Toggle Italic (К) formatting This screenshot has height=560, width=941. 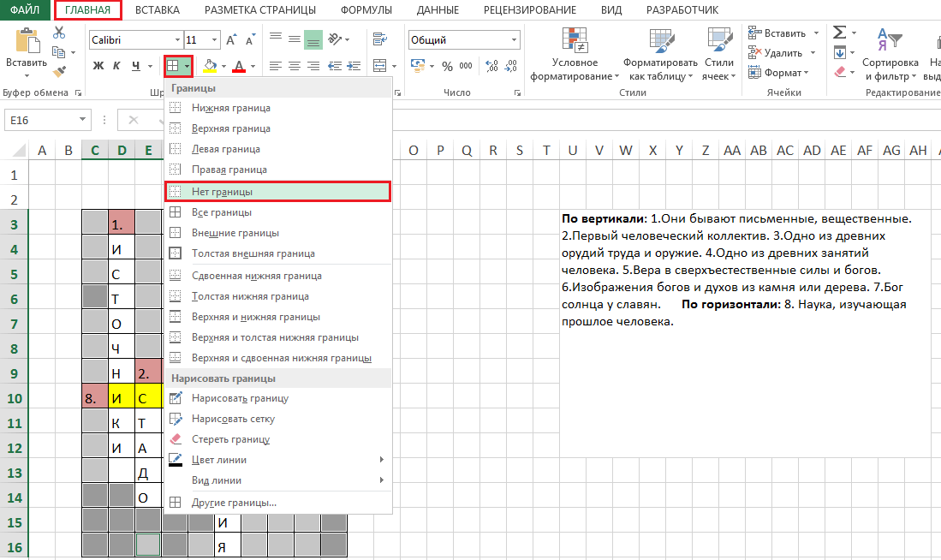click(116, 66)
